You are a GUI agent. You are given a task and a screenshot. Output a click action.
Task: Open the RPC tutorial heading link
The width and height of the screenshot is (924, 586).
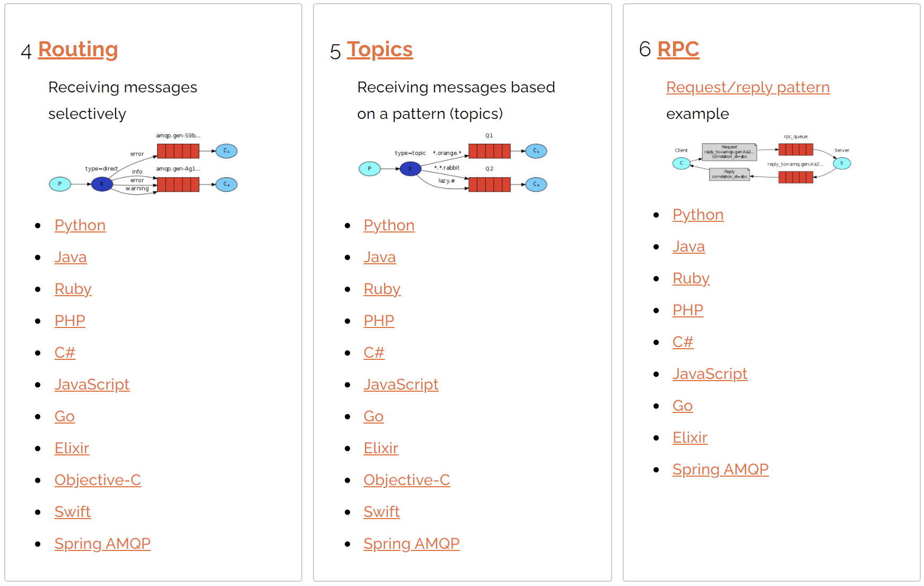click(677, 48)
